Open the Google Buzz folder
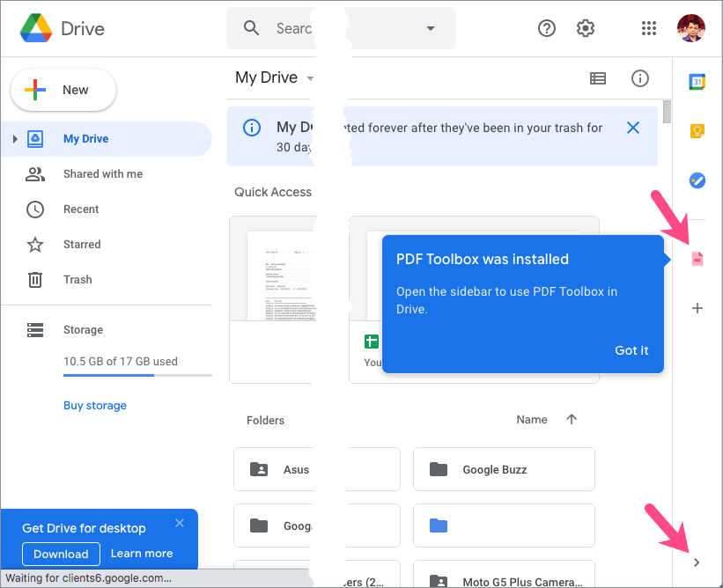 [504, 469]
